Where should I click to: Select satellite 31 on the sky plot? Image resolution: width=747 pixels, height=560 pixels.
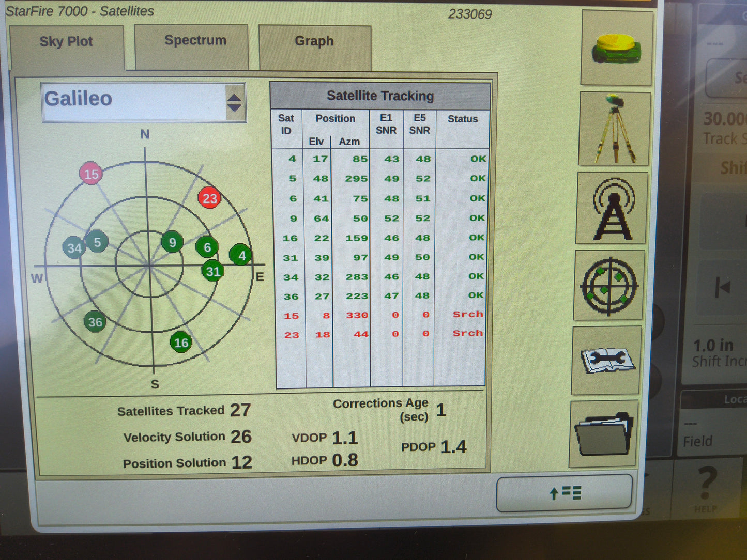pyautogui.click(x=213, y=271)
